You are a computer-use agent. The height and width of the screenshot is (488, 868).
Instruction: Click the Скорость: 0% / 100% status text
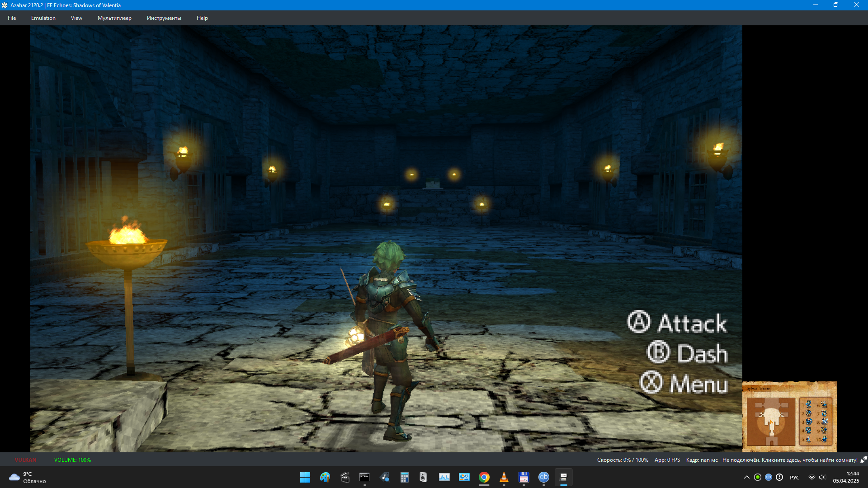[x=623, y=460]
